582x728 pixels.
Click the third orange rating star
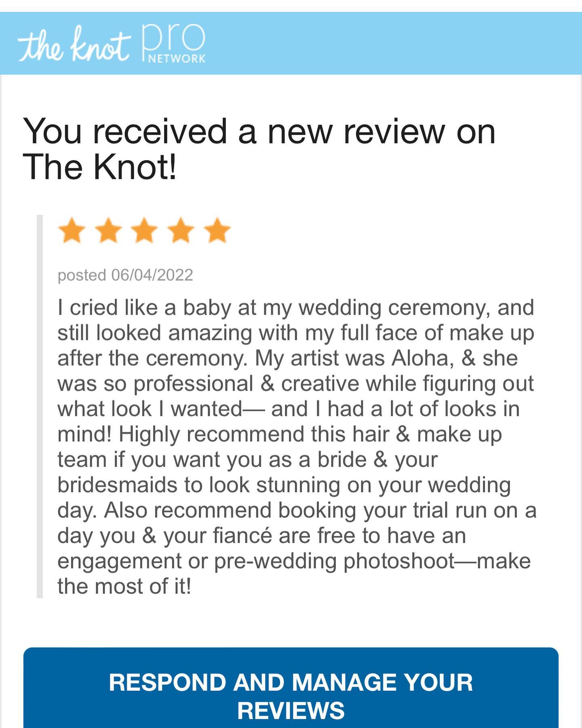(x=145, y=230)
